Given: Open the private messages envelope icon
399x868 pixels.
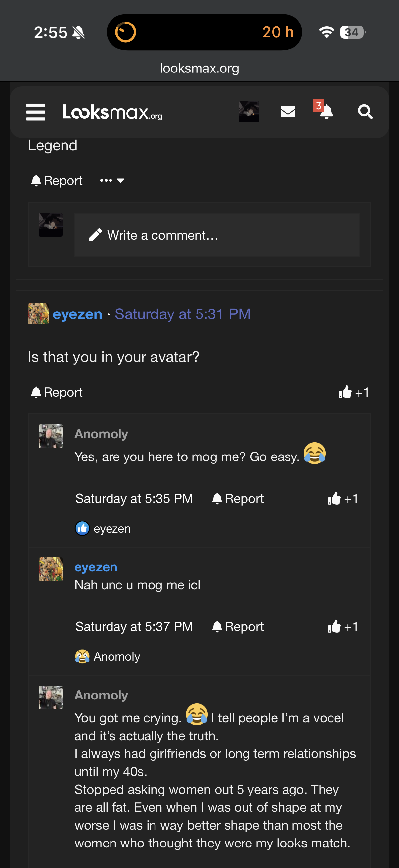Looking at the screenshot, I should (288, 112).
